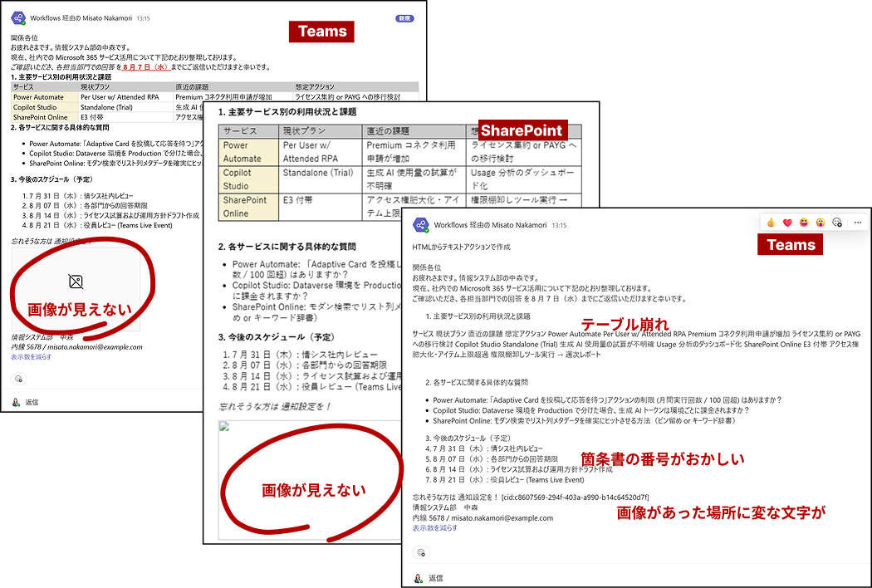
Task: Collapse the left message via 表示数を減らす
Action: coord(32,356)
